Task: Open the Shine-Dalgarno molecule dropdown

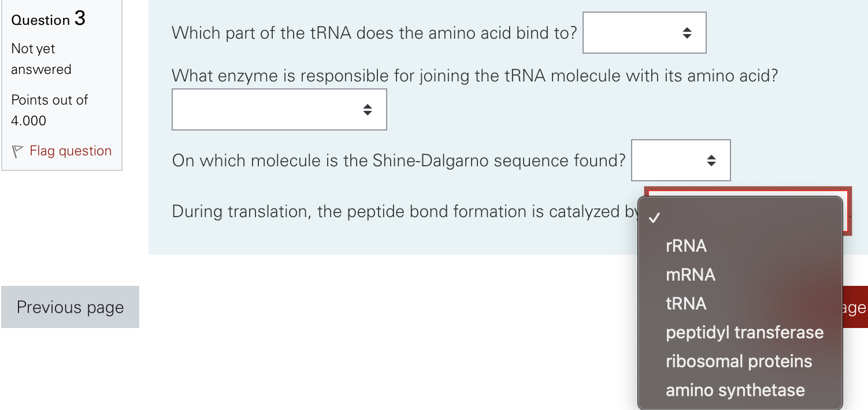Action: point(681,161)
